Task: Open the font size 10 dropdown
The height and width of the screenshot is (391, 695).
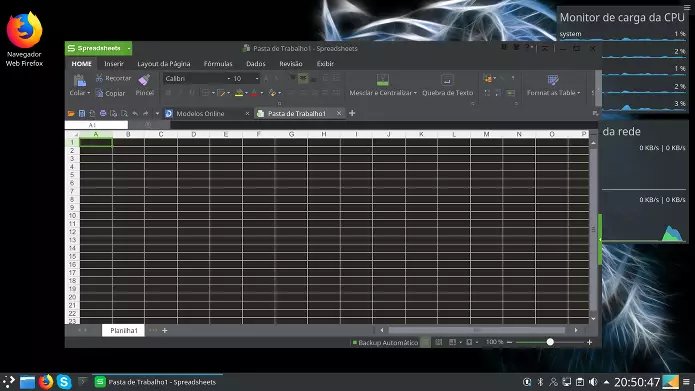Action: 257,78
